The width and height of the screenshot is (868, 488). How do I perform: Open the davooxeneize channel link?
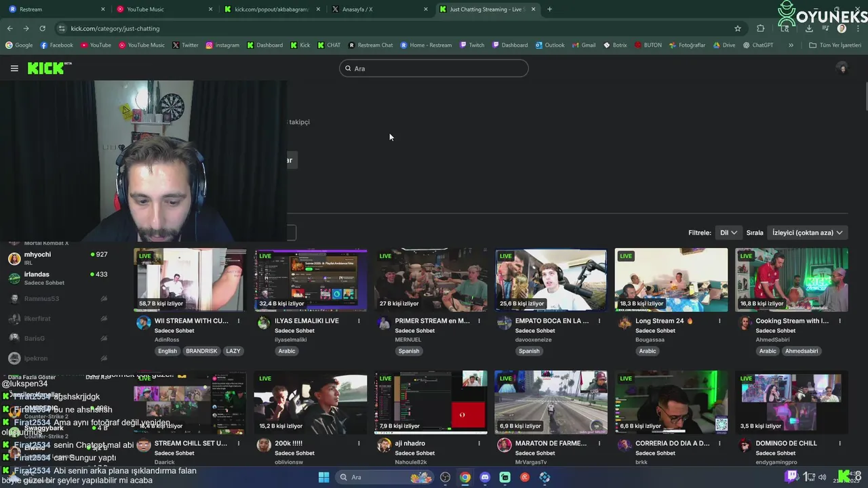[534, 340]
